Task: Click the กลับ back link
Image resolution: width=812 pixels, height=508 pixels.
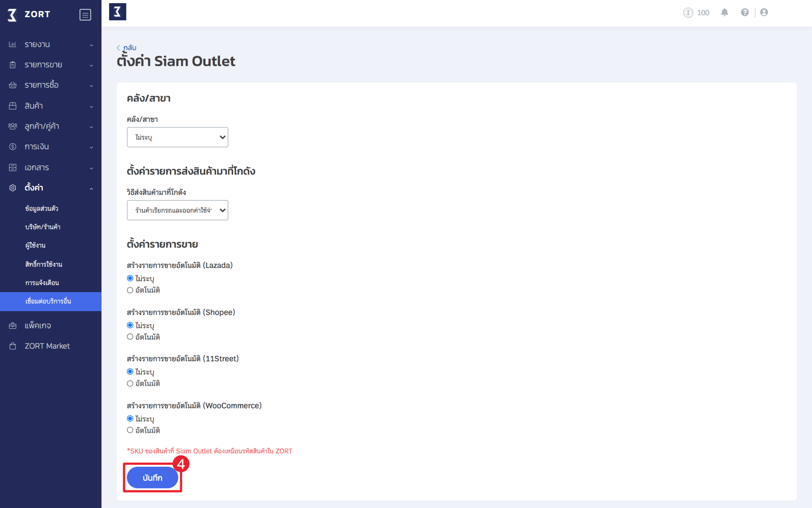Action: (130, 48)
